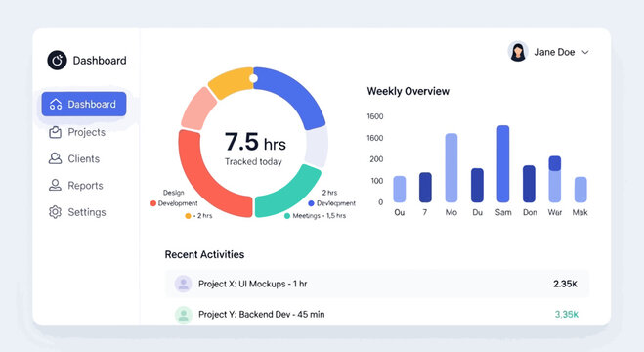Image resolution: width=644 pixels, height=352 pixels.
Task: Click the Clients person icon
Action: 55,158
